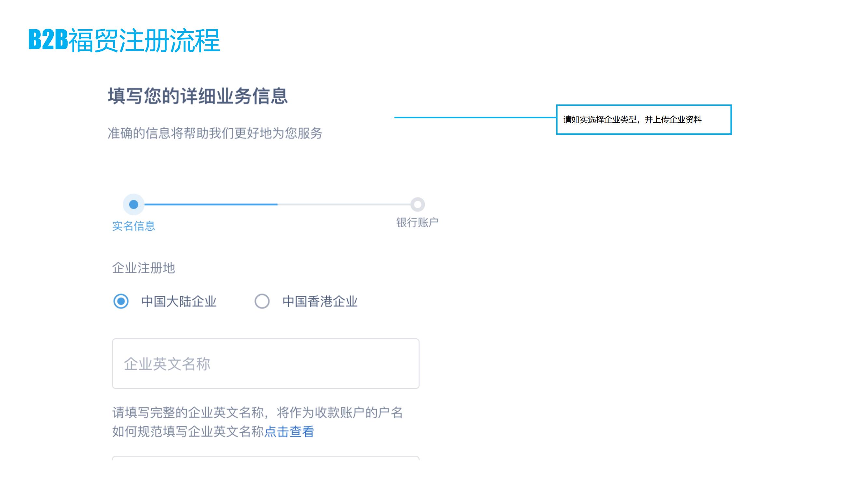Click the 实名信息 step label
Viewport: 868px width, 488px height.
coord(133,226)
